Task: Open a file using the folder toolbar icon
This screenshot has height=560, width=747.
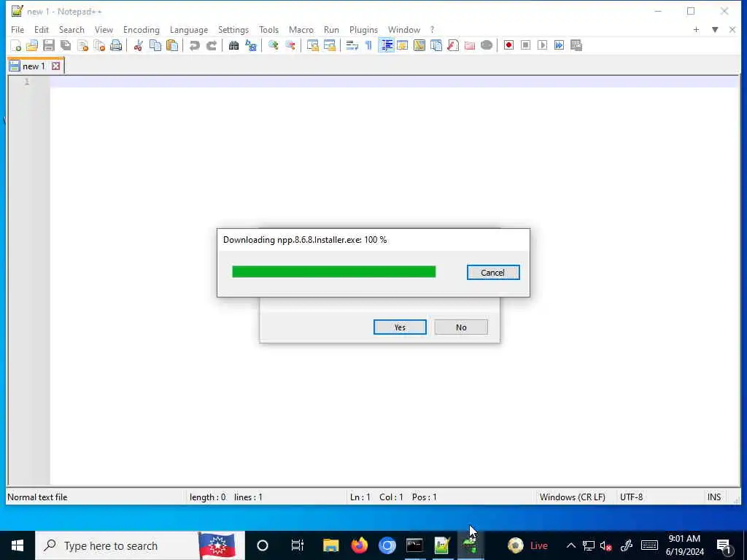Action: click(32, 45)
